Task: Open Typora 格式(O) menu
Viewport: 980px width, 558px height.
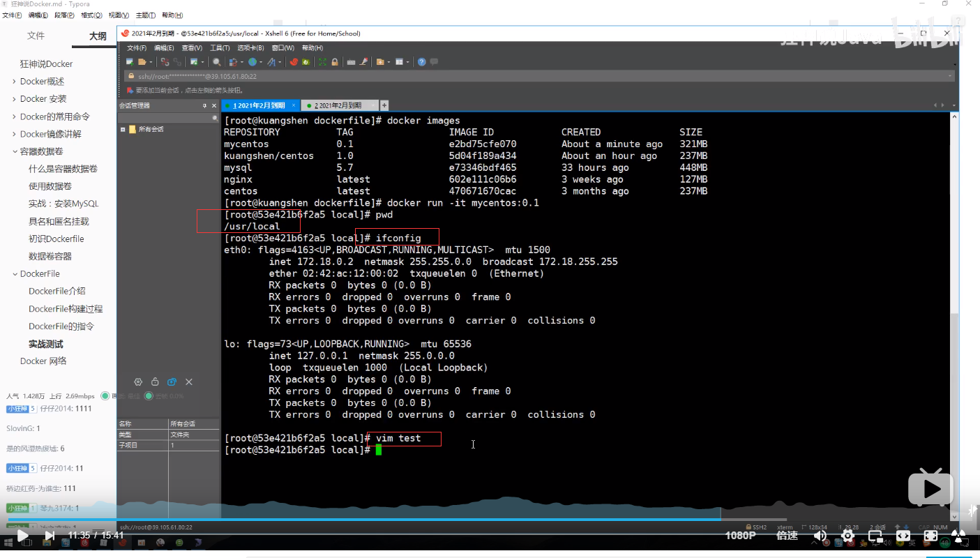Action: click(91, 15)
